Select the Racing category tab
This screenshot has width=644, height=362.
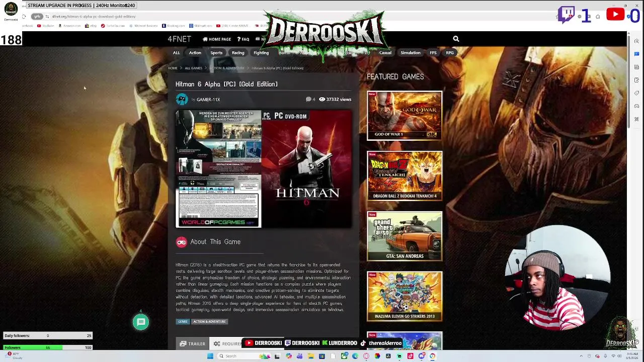(x=238, y=53)
